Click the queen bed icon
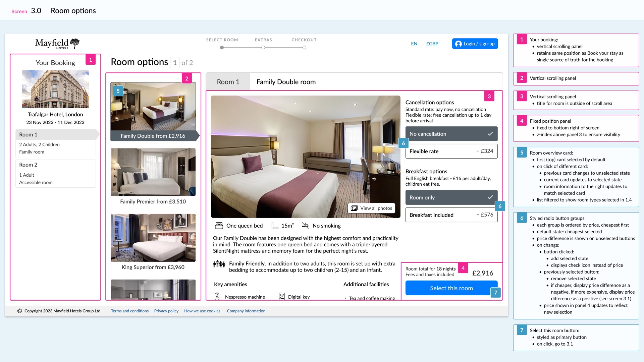 (219, 226)
